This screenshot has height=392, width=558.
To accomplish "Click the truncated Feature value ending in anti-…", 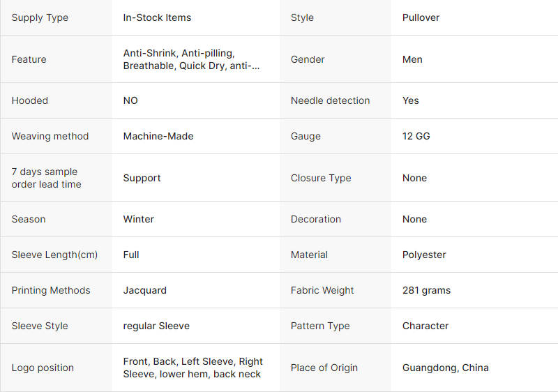I will click(x=191, y=59).
